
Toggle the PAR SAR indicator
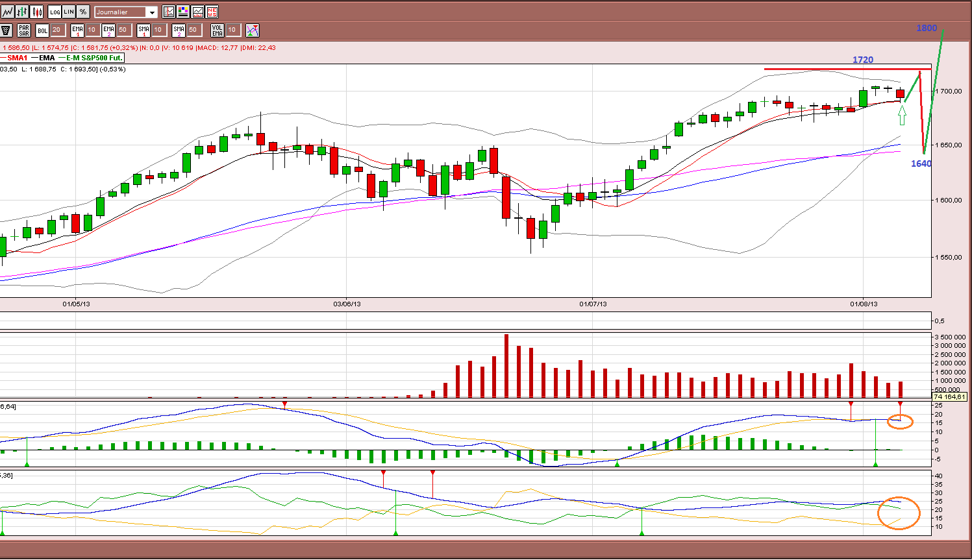click(x=24, y=30)
